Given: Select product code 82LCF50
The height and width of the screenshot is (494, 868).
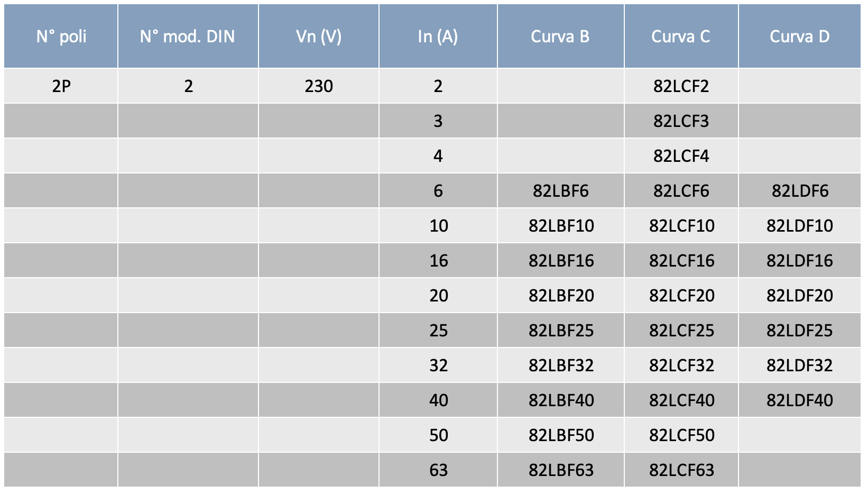Looking at the screenshot, I should [681, 435].
